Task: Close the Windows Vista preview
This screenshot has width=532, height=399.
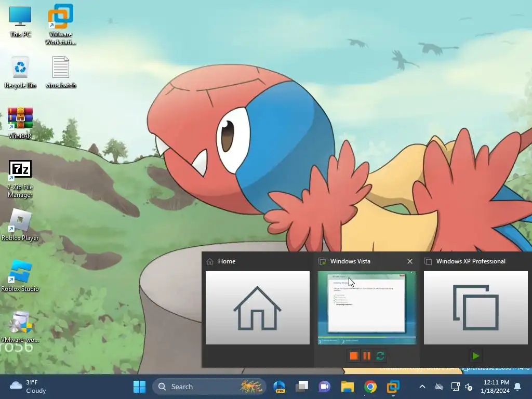Action: point(410,261)
